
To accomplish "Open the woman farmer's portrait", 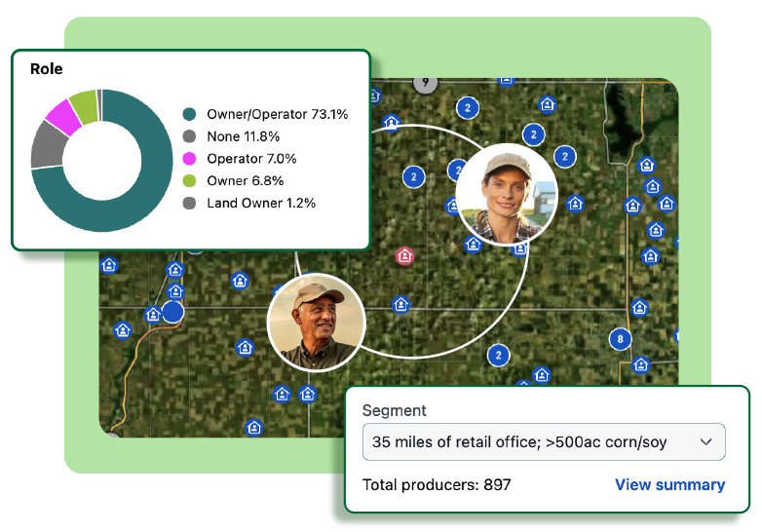I will pos(507,194).
